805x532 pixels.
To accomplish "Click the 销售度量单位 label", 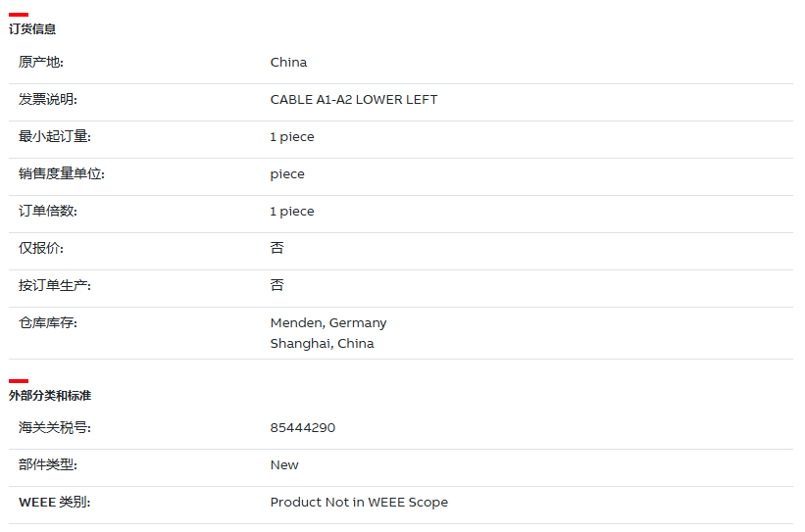I will pyautogui.click(x=61, y=174).
